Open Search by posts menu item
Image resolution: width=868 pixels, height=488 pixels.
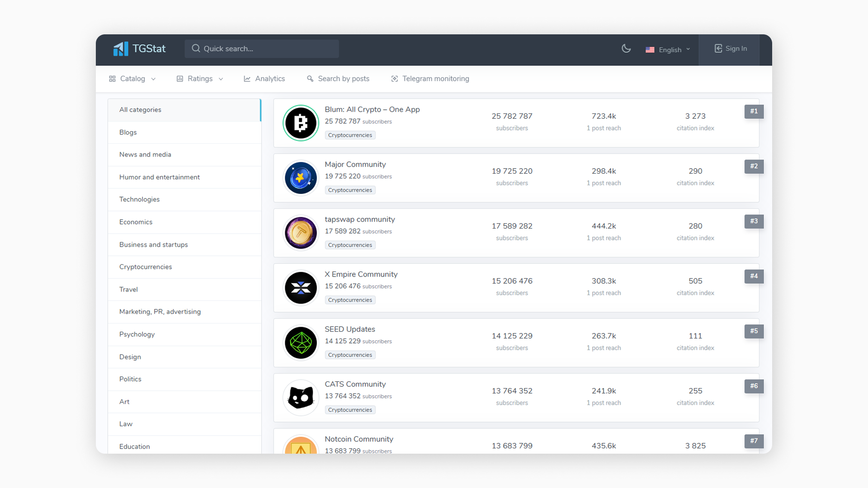[338, 79]
